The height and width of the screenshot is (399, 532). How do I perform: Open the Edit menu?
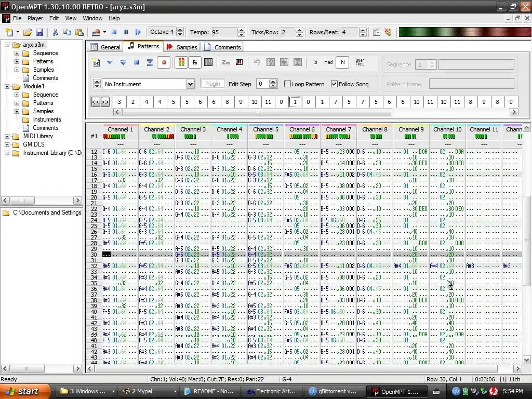point(54,18)
